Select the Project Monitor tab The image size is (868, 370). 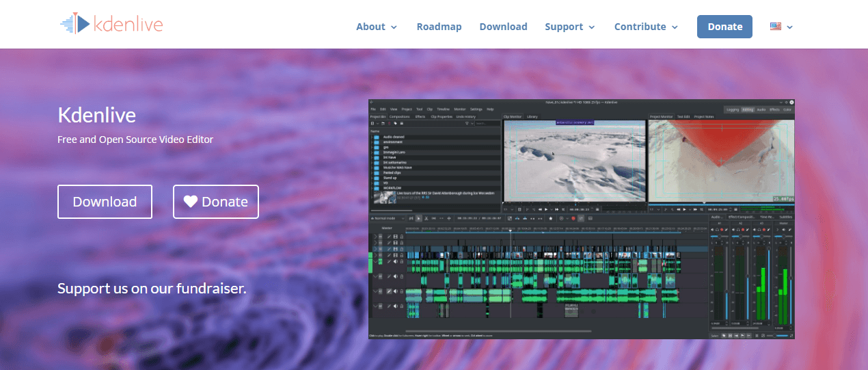[x=661, y=117]
